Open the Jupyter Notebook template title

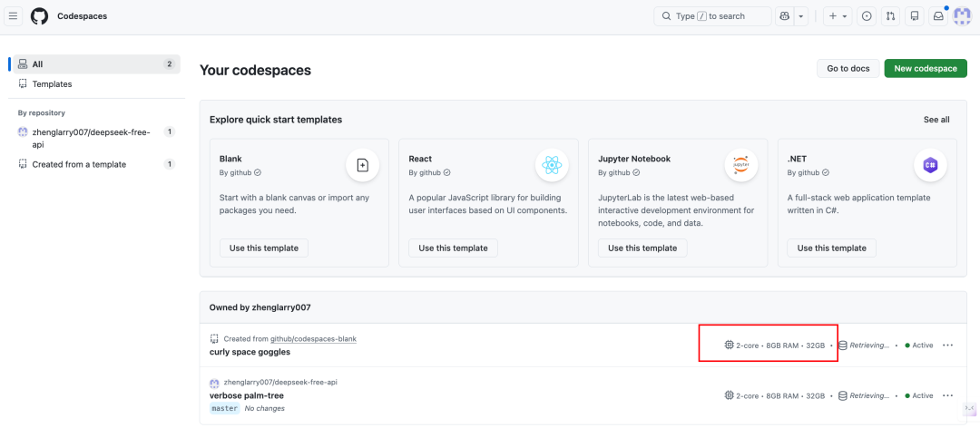coord(634,159)
